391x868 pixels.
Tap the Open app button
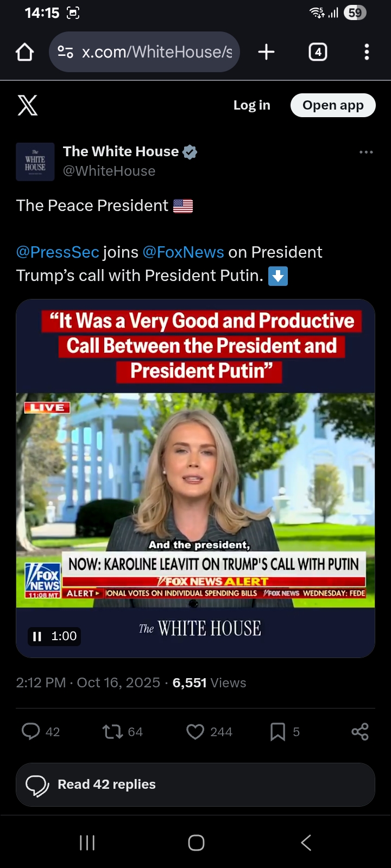(x=333, y=105)
